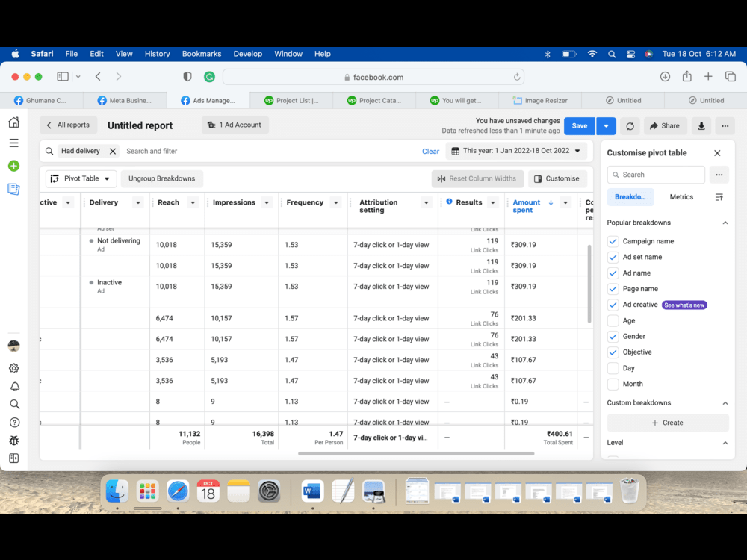Image resolution: width=747 pixels, height=560 pixels.
Task: Uncheck Objective breakdown
Action: click(613, 352)
